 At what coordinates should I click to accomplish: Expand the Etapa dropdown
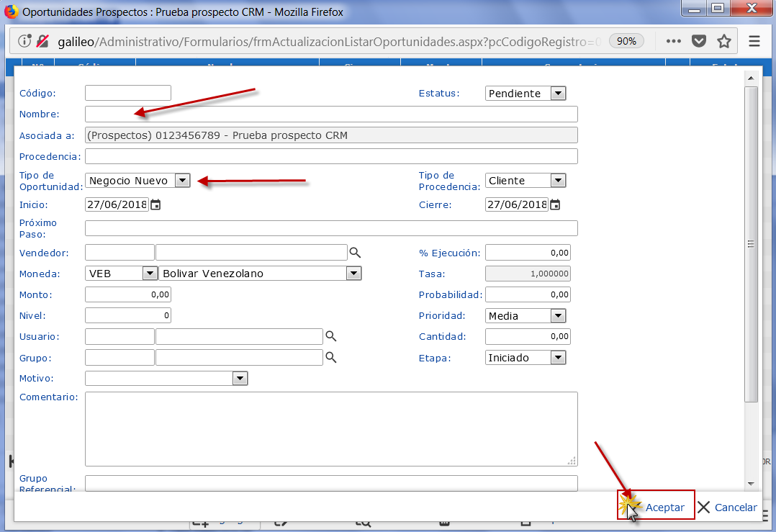click(x=558, y=357)
